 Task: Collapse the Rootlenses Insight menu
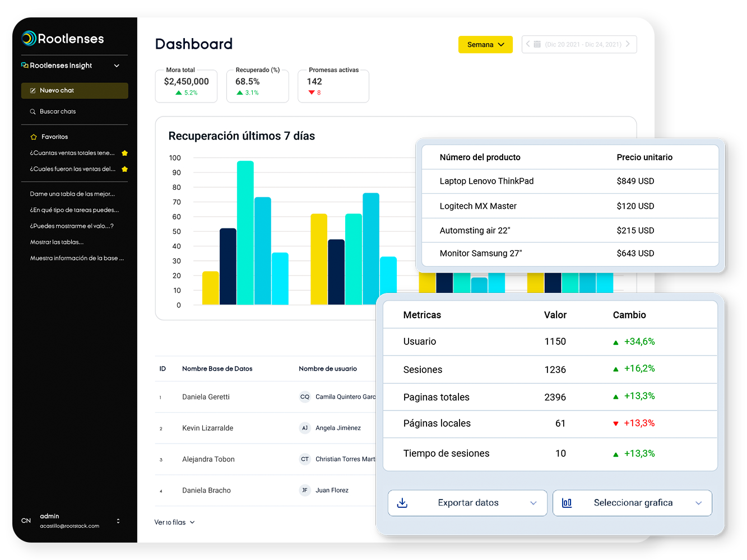point(117,66)
